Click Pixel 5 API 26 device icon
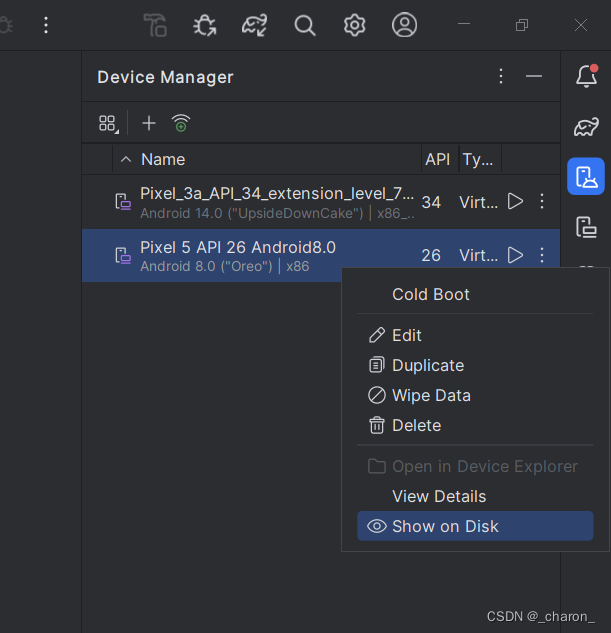The height and width of the screenshot is (633, 611). (123, 256)
